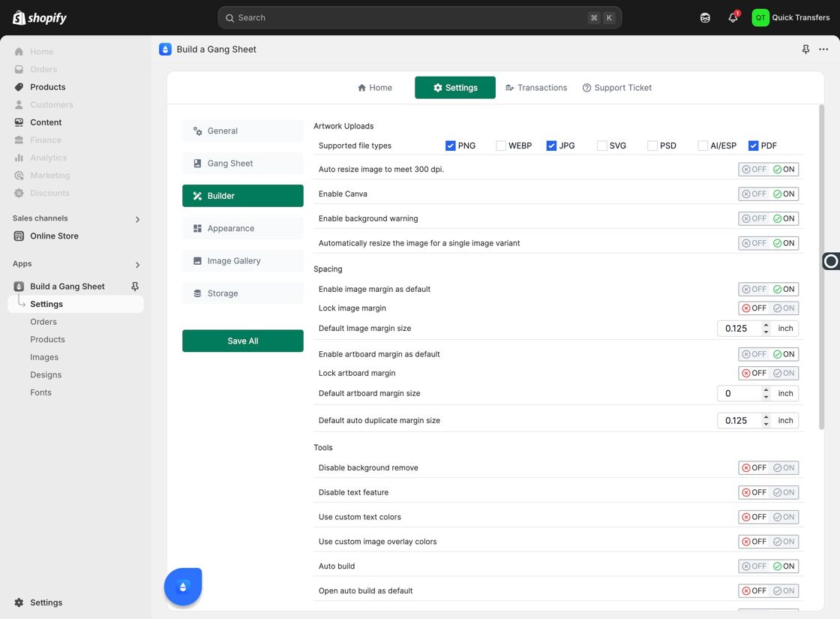Viewport: 840px width, 619px height.
Task: Click the Content icon in the sidebar
Action: pyautogui.click(x=19, y=122)
